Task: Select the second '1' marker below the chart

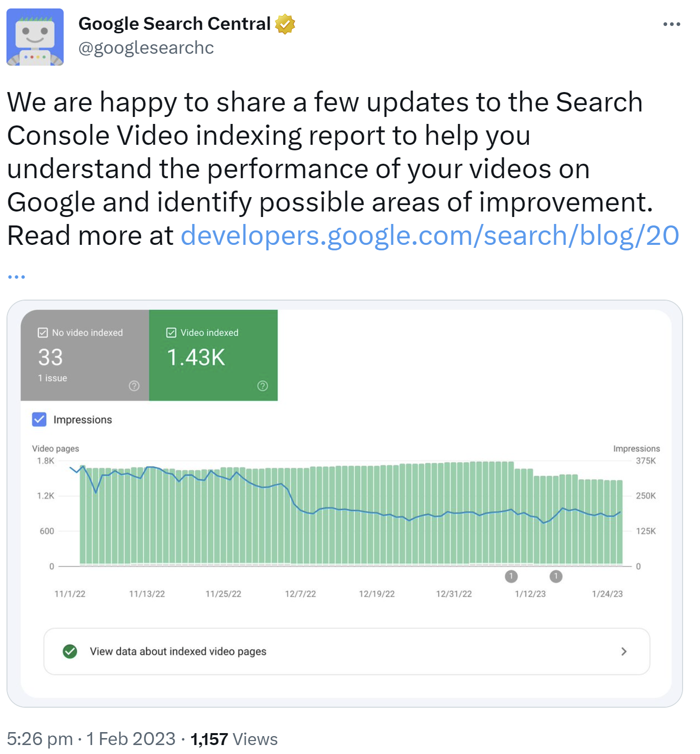Action: click(x=556, y=577)
